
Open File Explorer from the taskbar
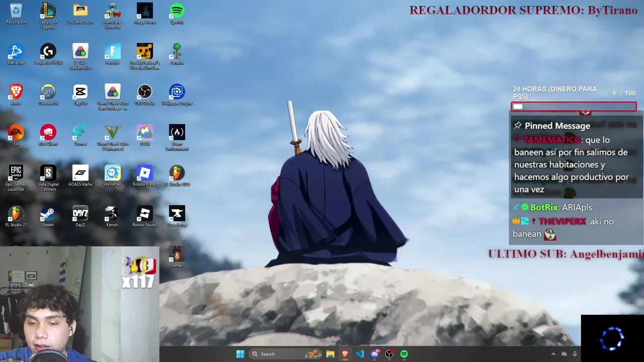(x=330, y=354)
